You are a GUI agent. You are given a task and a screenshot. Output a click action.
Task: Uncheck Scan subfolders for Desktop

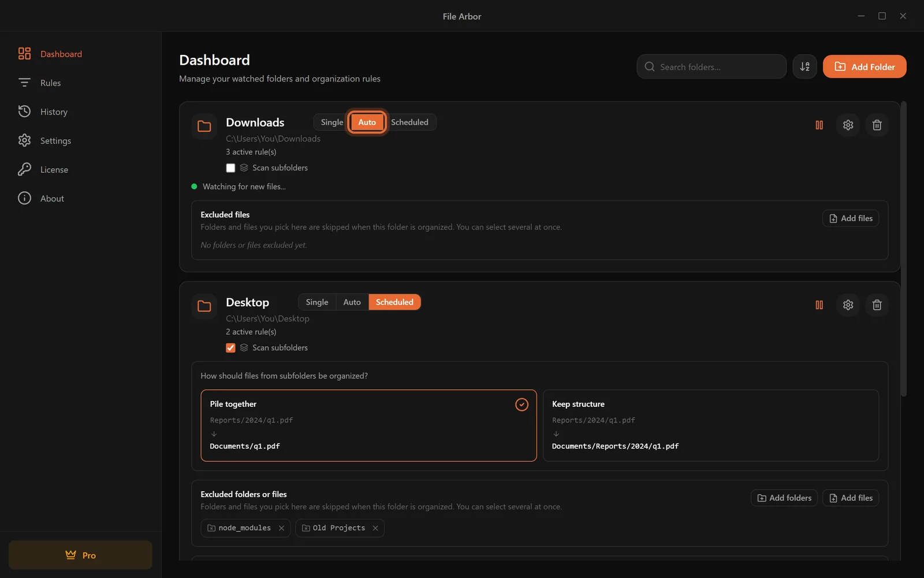[230, 347]
